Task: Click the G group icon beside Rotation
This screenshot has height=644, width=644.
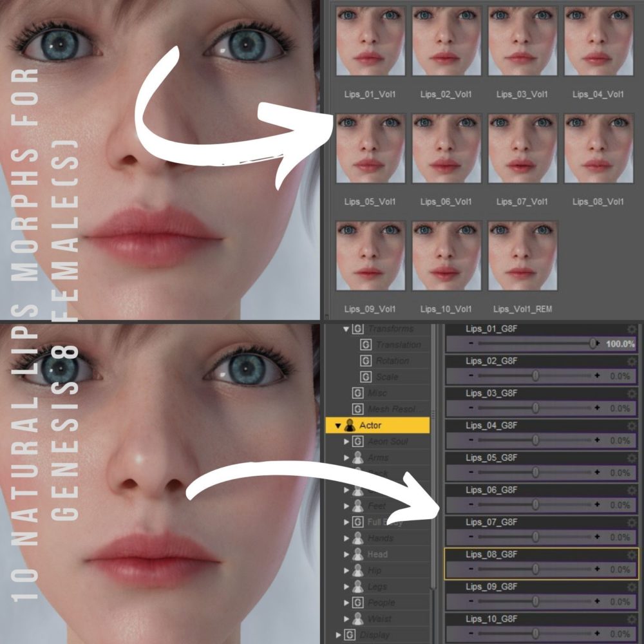Action: pyautogui.click(x=366, y=361)
